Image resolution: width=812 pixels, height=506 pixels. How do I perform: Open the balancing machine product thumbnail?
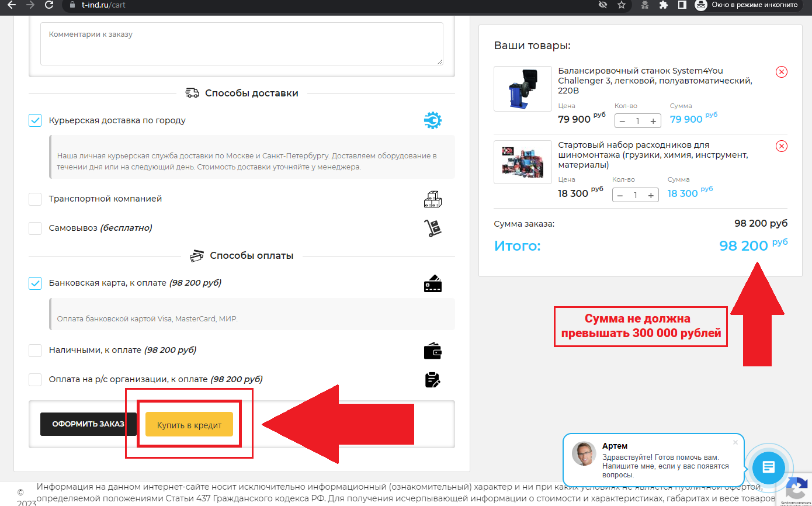[x=522, y=89]
